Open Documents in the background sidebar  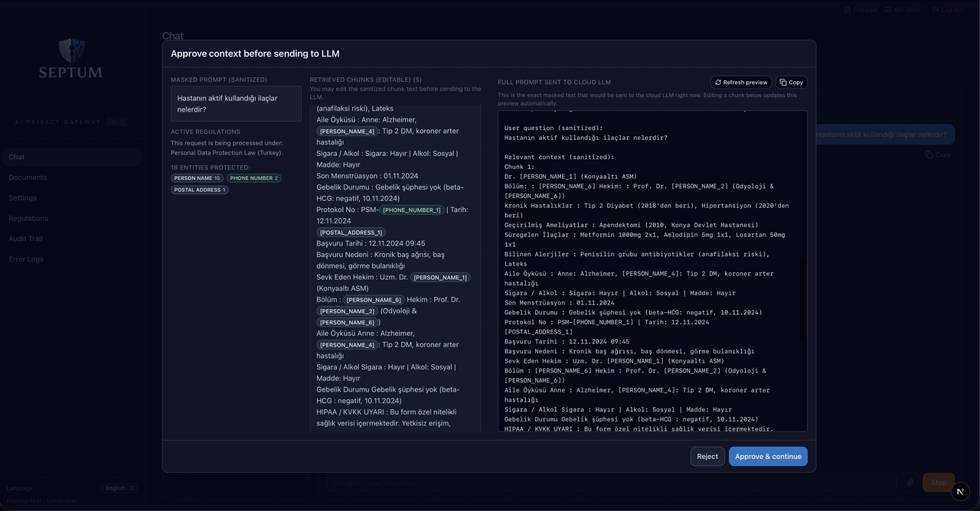[28, 177]
